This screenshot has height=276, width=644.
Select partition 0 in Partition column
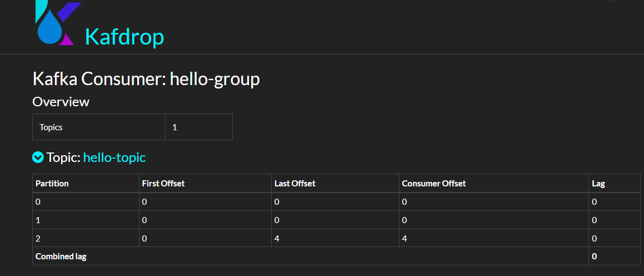(x=38, y=202)
